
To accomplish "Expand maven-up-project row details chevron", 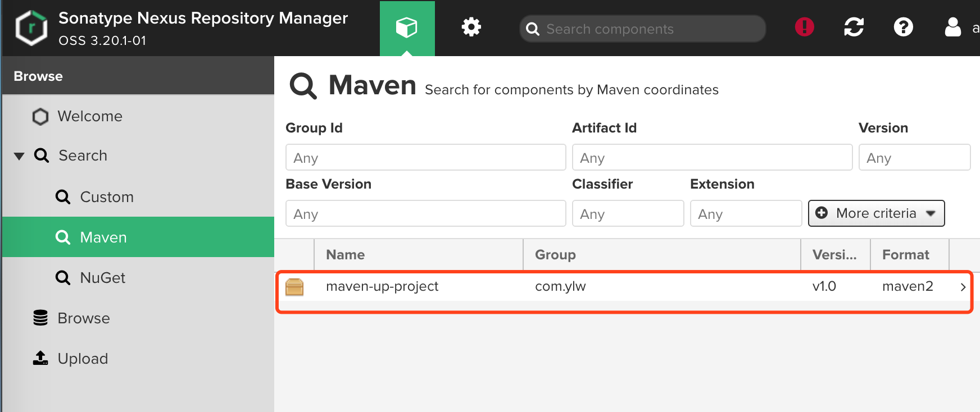I will [963, 287].
